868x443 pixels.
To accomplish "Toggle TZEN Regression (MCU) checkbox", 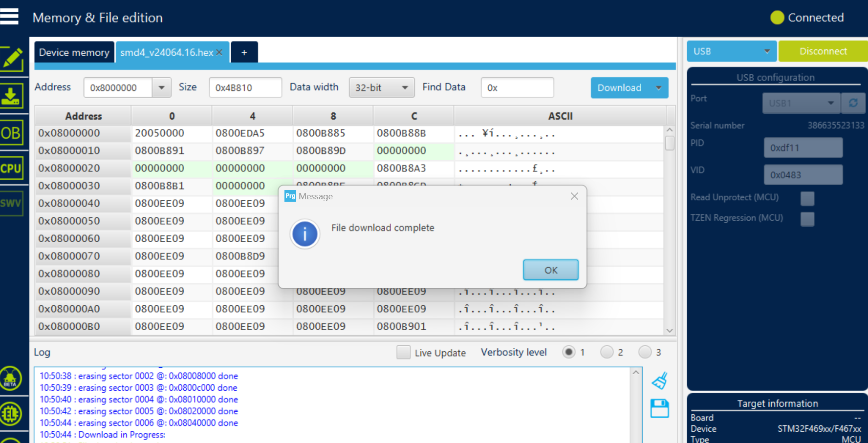I will [x=807, y=219].
